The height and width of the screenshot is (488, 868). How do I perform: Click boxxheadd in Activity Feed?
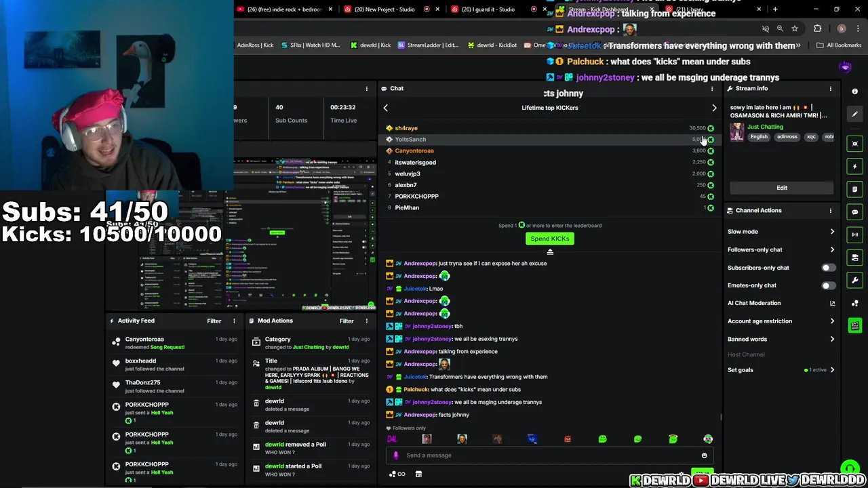[x=140, y=361]
